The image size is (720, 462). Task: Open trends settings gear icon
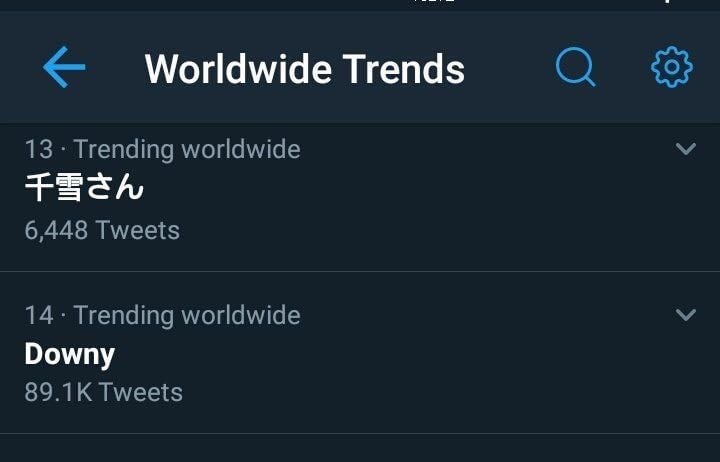point(671,69)
